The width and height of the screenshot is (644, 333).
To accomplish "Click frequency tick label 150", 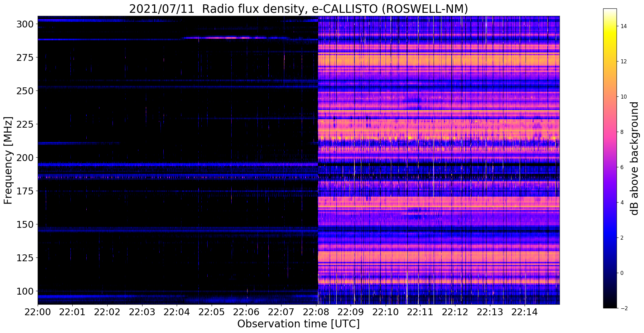I will coord(25,224).
